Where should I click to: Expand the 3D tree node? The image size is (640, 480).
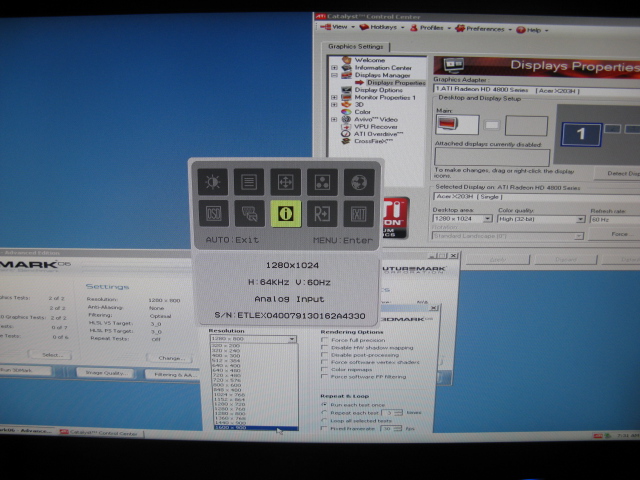(334, 105)
